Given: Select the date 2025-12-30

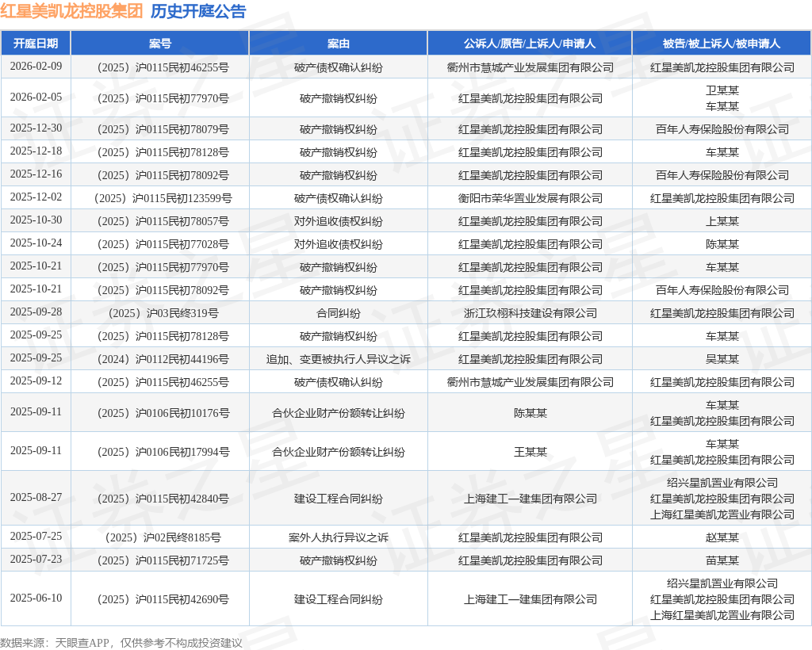Looking at the screenshot, I should [36, 128].
